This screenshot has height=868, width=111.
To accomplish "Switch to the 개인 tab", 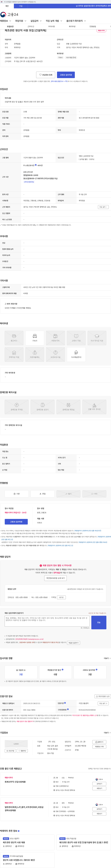I will tap(7, 6).
